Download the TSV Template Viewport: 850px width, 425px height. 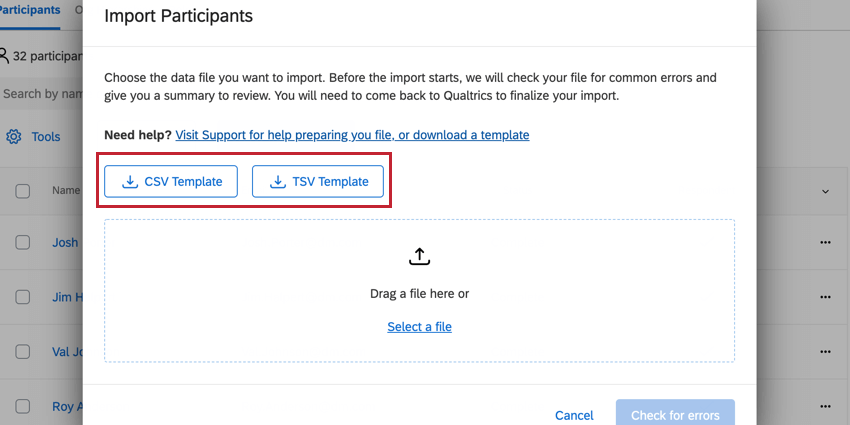coord(318,182)
